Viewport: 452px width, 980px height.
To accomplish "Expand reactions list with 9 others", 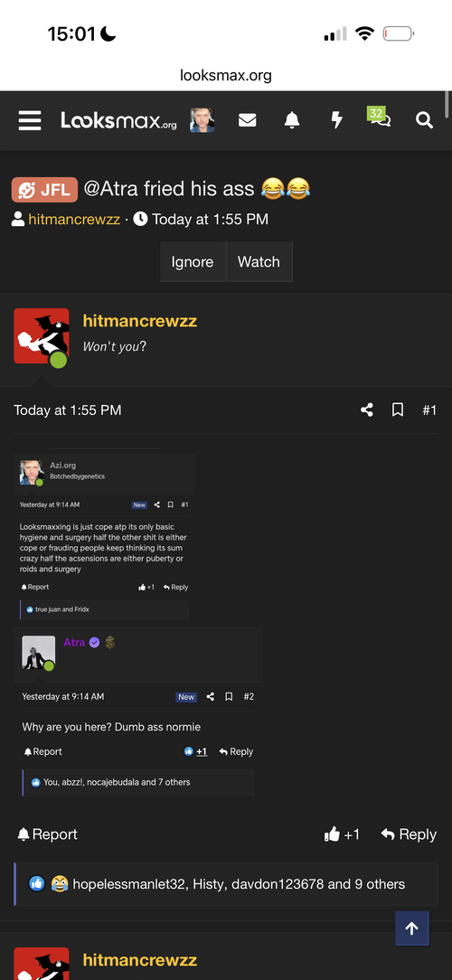I will [239, 884].
